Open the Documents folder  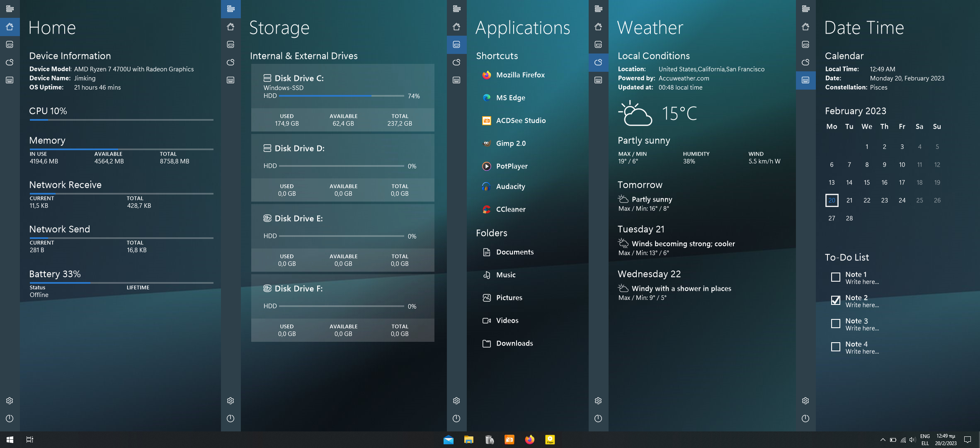click(x=515, y=252)
